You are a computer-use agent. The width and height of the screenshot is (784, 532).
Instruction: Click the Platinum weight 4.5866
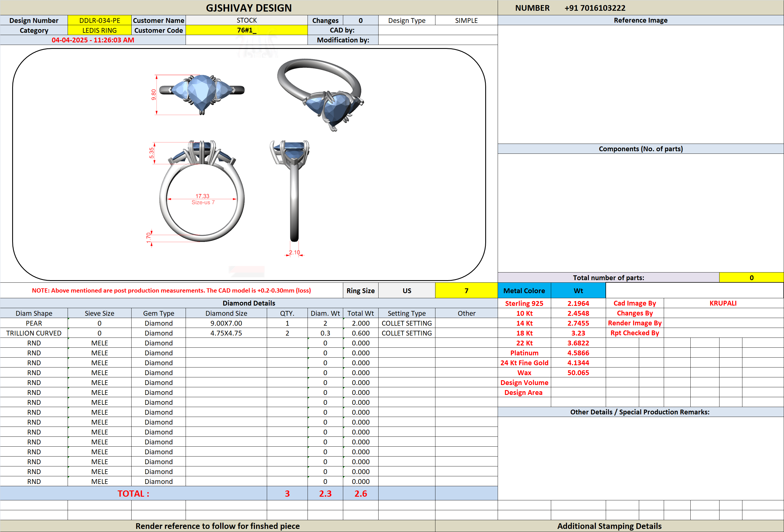(x=578, y=353)
